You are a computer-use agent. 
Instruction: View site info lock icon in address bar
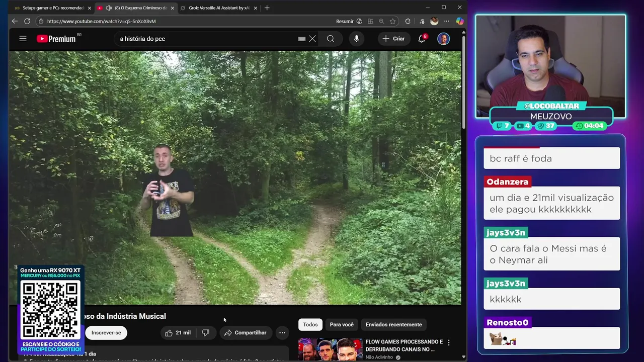point(41,21)
